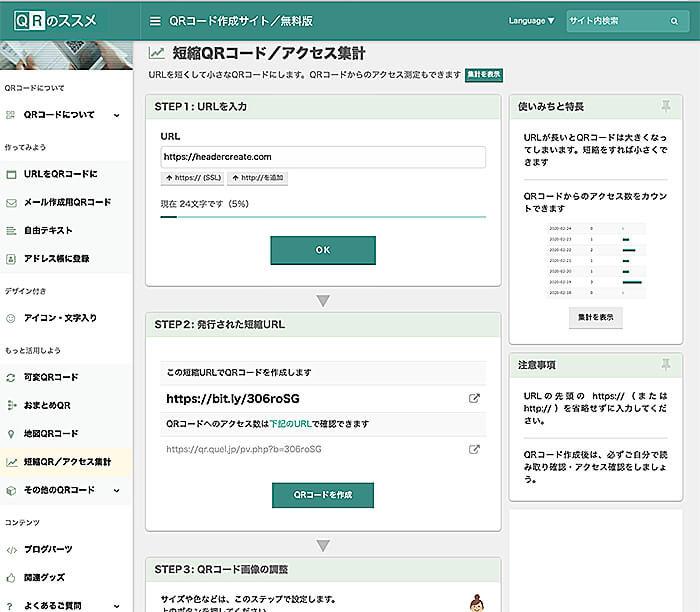Click the URLをQRコードに window icon
Viewport: 700px width, 612px height.
[x=11, y=174]
